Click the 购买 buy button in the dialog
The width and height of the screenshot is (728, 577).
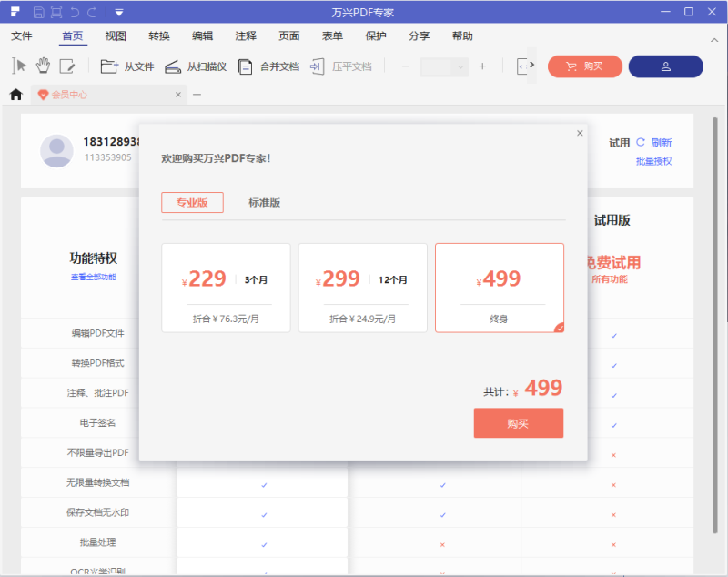tap(518, 422)
